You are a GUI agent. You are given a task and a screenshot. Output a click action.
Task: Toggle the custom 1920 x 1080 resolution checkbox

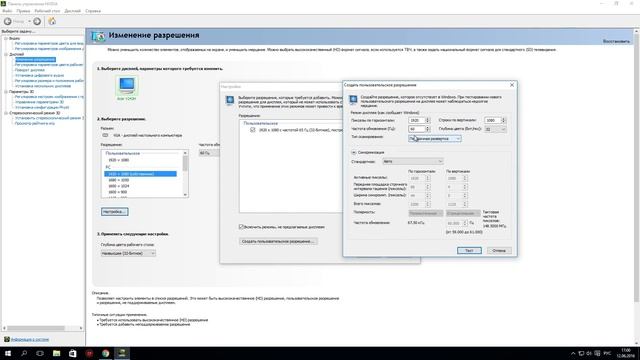coord(253,130)
